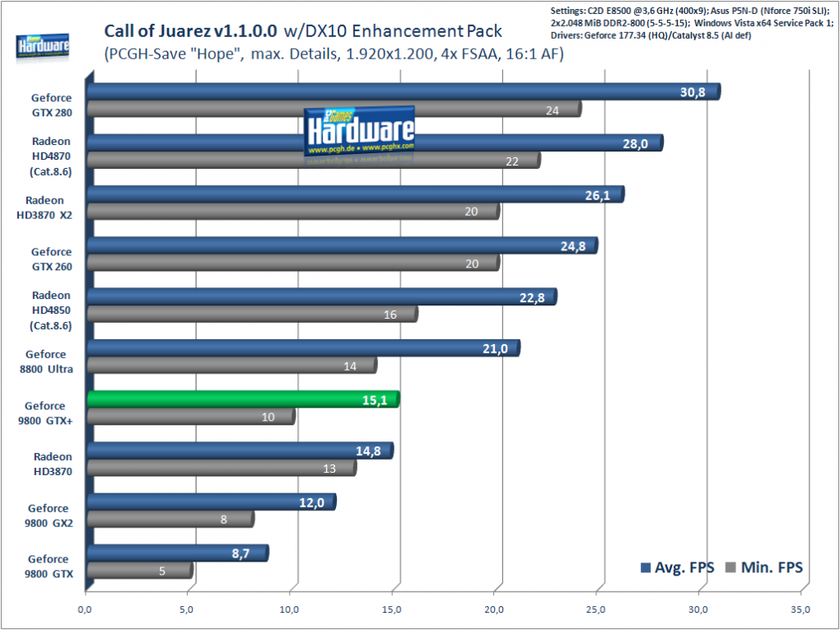Click the 5,0 x-axis tick label
The width and height of the screenshot is (840, 630).
(187, 609)
